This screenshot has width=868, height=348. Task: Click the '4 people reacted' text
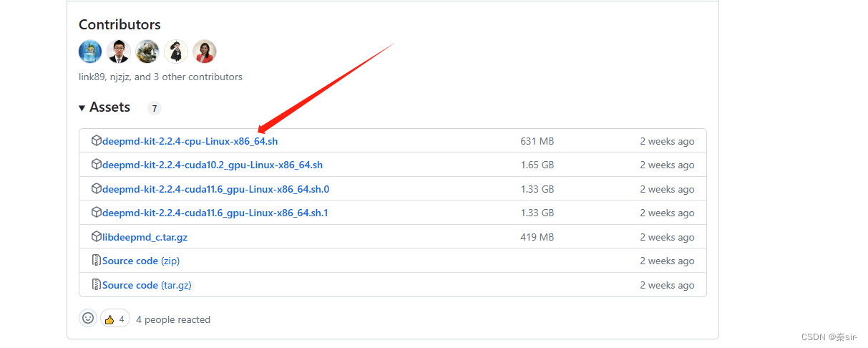[173, 319]
